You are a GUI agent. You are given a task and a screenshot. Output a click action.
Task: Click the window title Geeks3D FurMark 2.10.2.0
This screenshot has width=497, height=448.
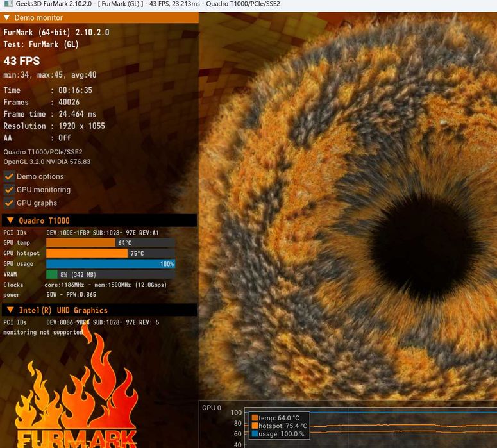54,4
